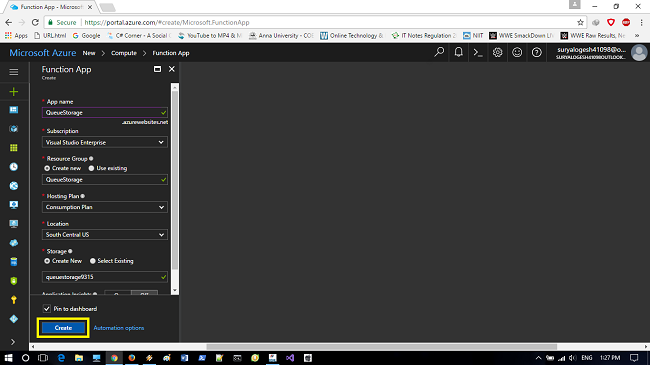Expand the sidebar with bottom chevron

pyautogui.click(x=13, y=342)
